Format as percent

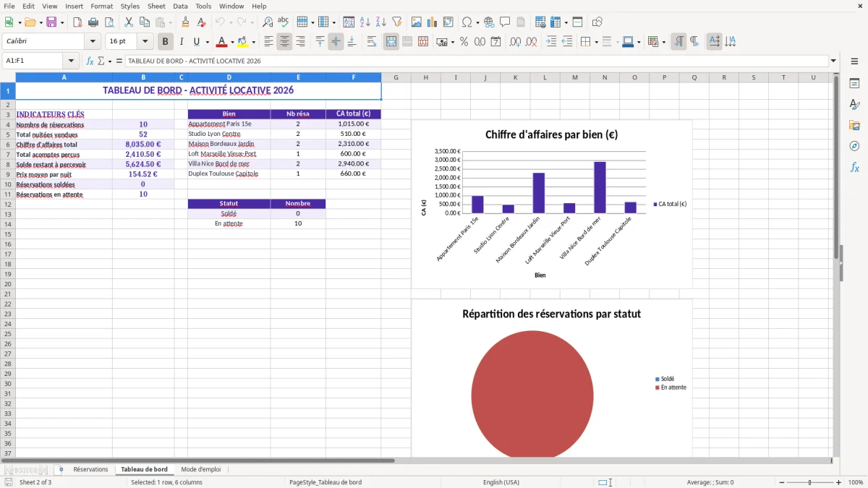(464, 42)
